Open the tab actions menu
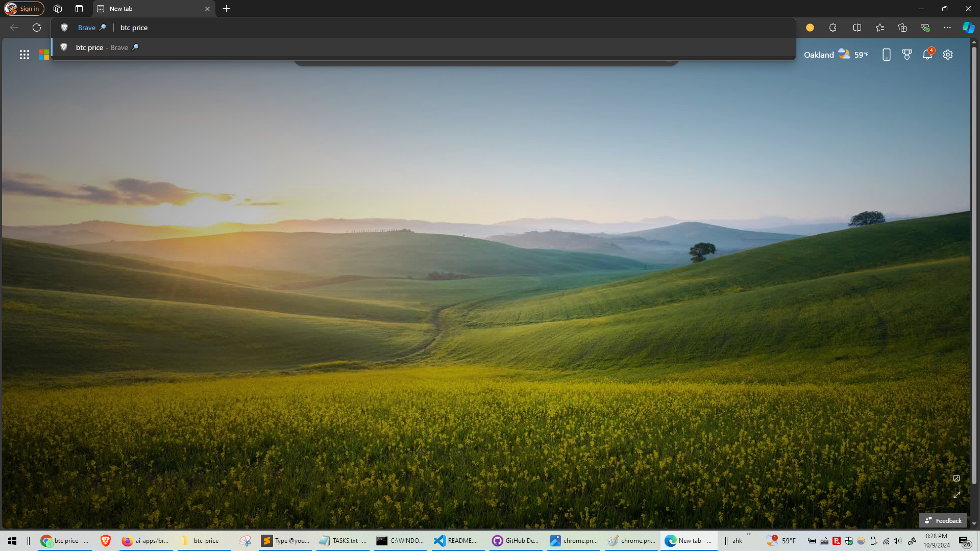 (x=79, y=9)
